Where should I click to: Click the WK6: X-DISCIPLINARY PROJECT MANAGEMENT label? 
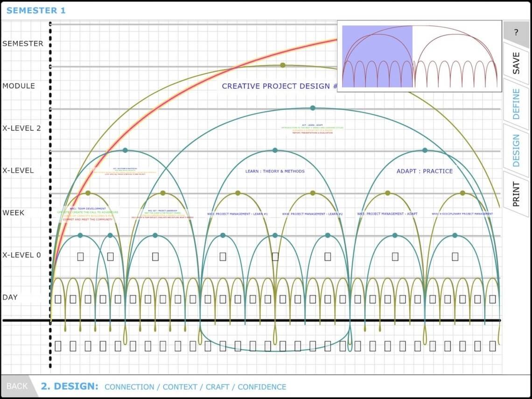(x=462, y=214)
